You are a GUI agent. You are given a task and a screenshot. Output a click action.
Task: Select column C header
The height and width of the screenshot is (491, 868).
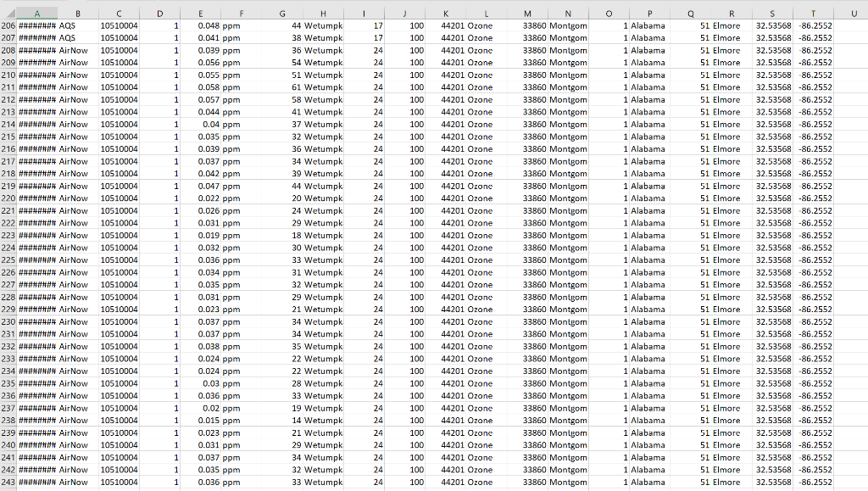point(119,14)
